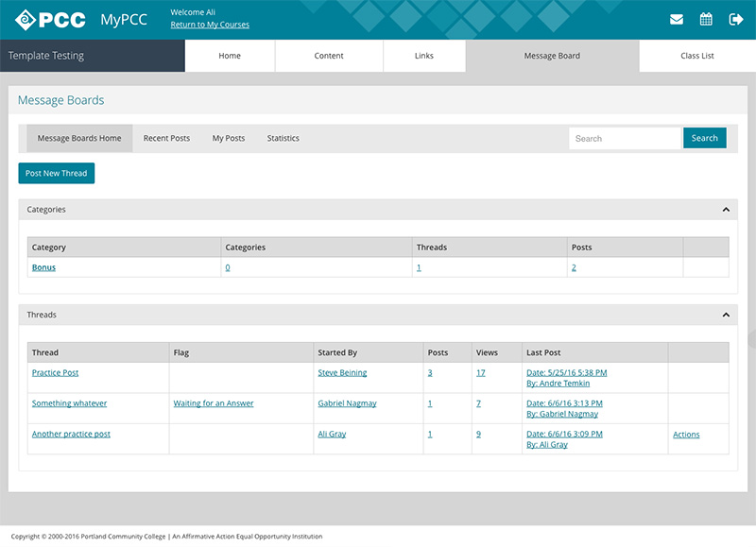Screen dimensions: 756x547
Task: Collapse the Categories panel
Action: tap(726, 210)
